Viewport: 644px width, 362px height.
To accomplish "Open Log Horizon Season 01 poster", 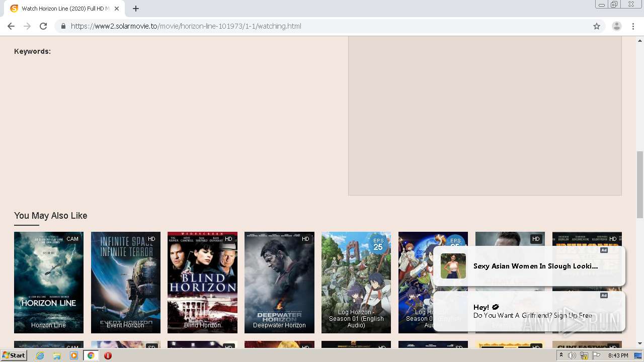I will tap(356, 282).
